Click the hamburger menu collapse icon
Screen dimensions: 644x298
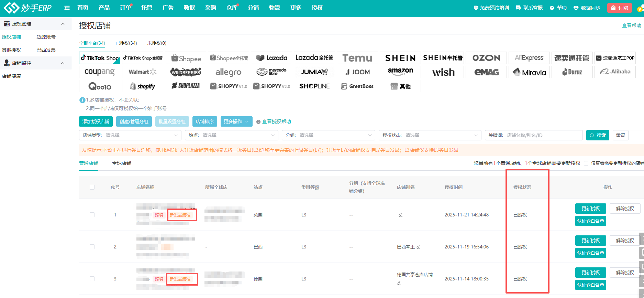click(67, 8)
